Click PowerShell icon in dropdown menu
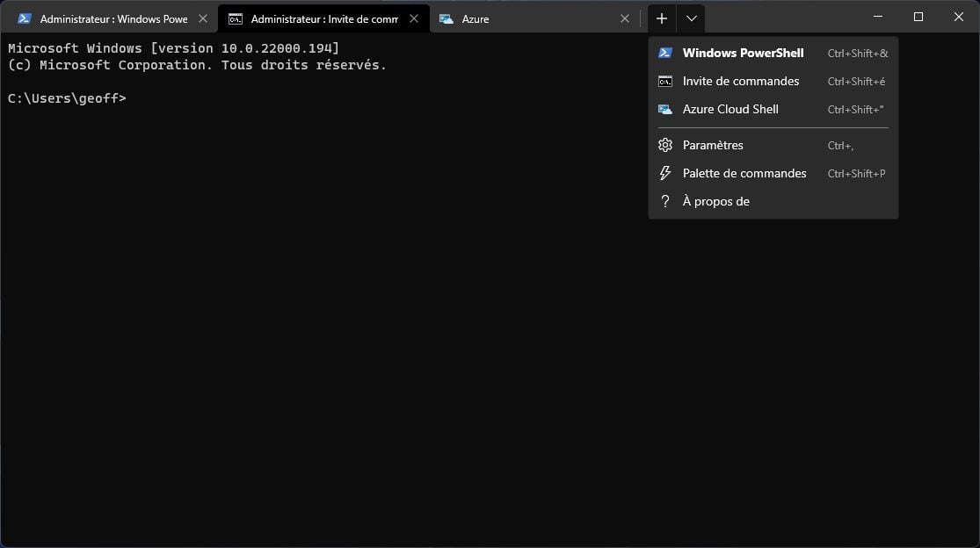 click(665, 53)
